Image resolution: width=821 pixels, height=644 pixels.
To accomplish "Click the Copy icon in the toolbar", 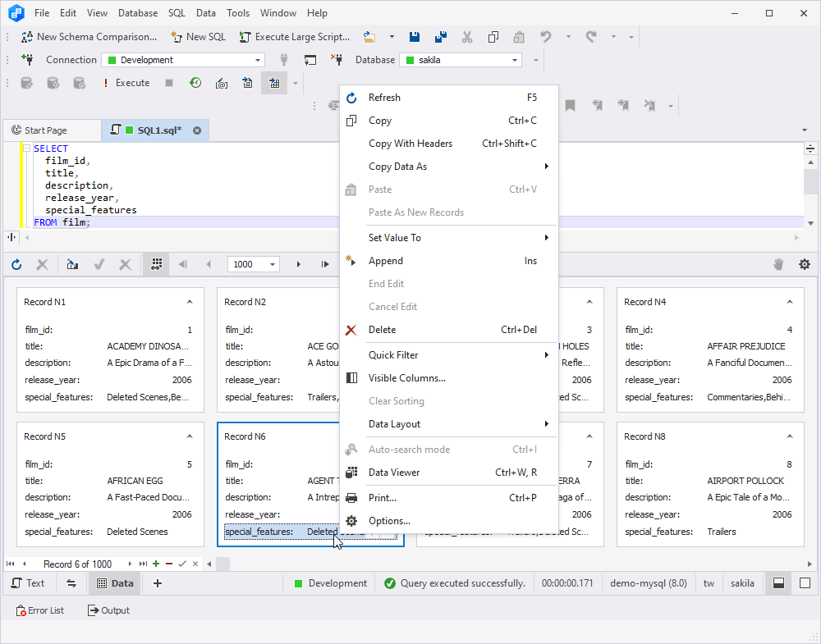I will pos(493,37).
